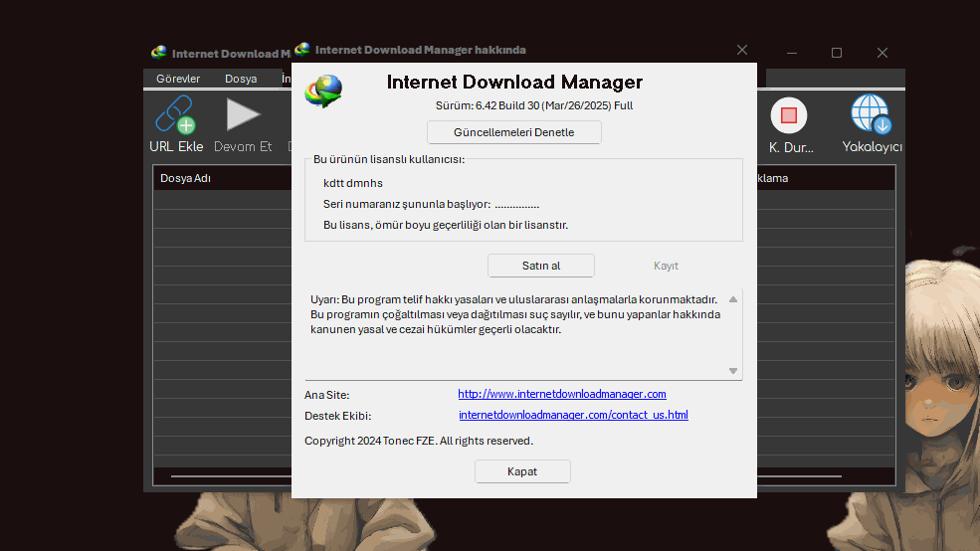The image size is (980, 551).
Task: Click the Kayıt button
Action: tap(666, 266)
